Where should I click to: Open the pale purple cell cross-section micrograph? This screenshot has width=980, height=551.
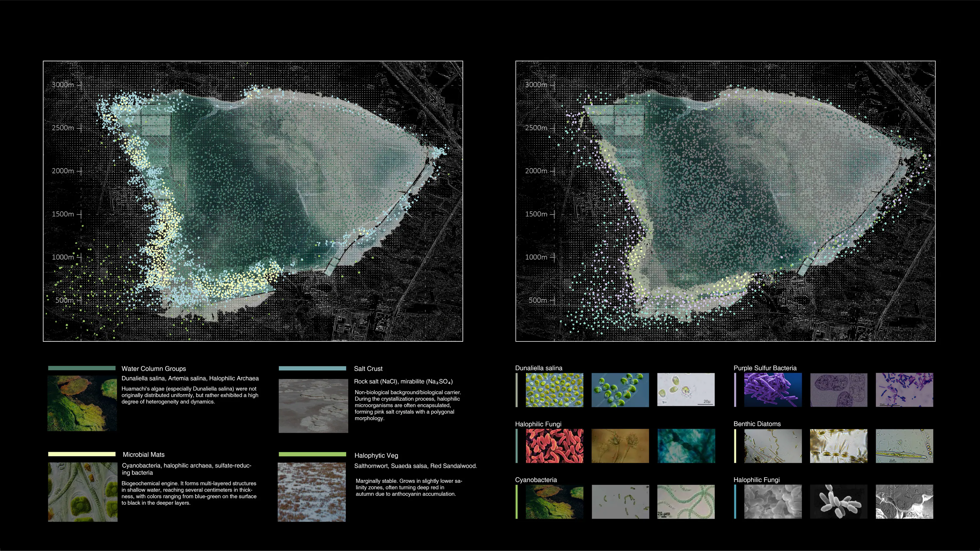(x=839, y=390)
